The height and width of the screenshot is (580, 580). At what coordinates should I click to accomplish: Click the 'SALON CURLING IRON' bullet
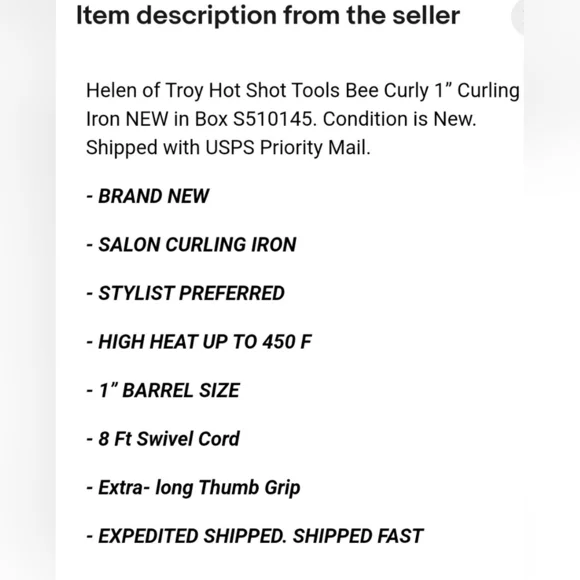pos(191,245)
